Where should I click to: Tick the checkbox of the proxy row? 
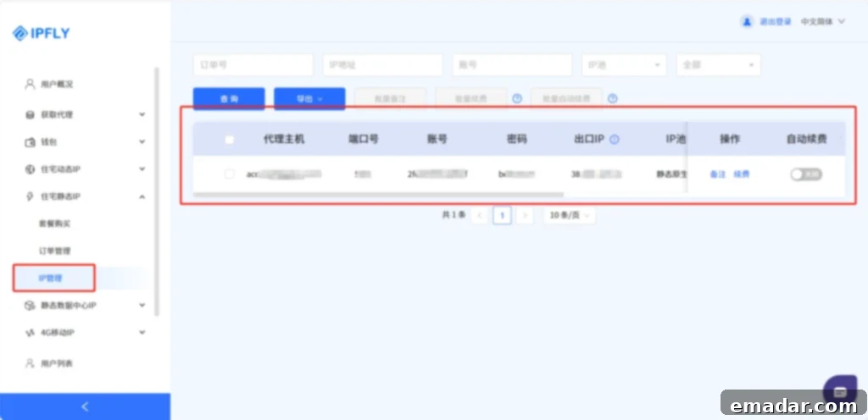[x=229, y=174]
